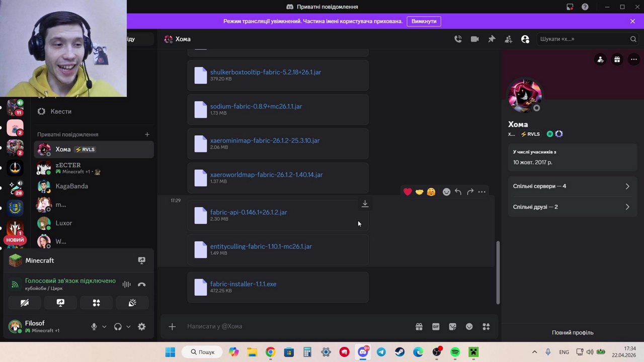Open more options for the message reactions
Screen dimensions: 644x362
481,192
